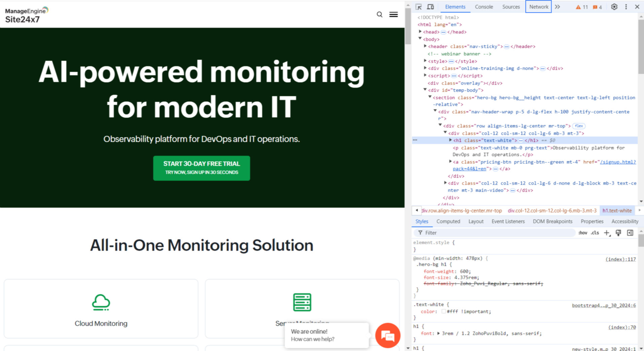Click the website search magnifier icon
The height and width of the screenshot is (351, 644).
tap(380, 14)
